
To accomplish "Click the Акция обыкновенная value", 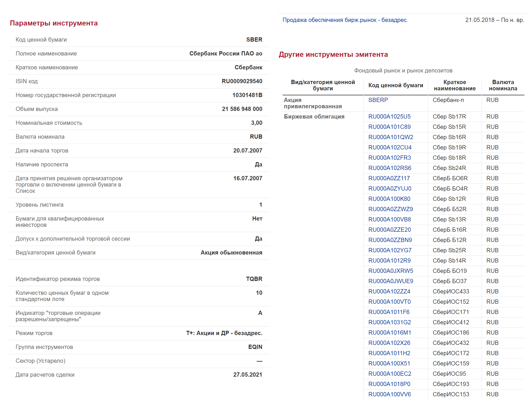I will pos(231,253).
